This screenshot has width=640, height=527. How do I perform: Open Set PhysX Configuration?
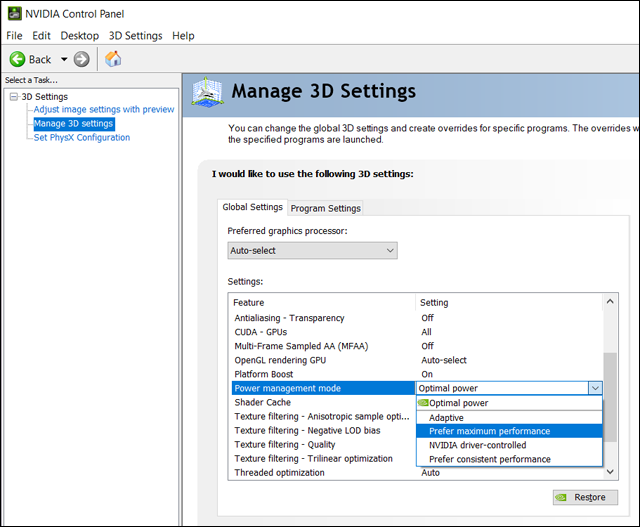coord(82,138)
